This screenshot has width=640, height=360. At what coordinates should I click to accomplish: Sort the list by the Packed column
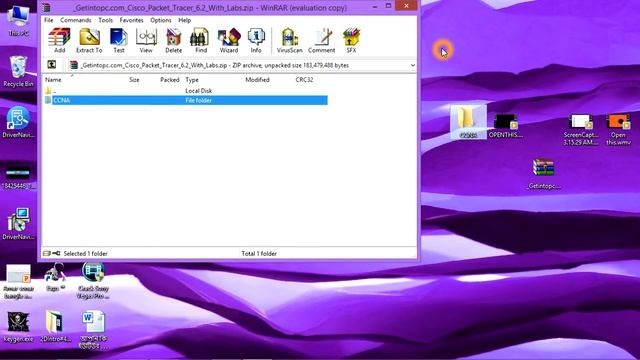pos(170,80)
